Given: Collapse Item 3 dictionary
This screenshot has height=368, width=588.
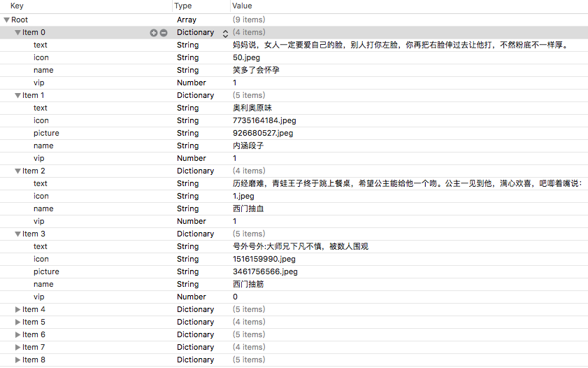Looking at the screenshot, I should click(x=18, y=234).
